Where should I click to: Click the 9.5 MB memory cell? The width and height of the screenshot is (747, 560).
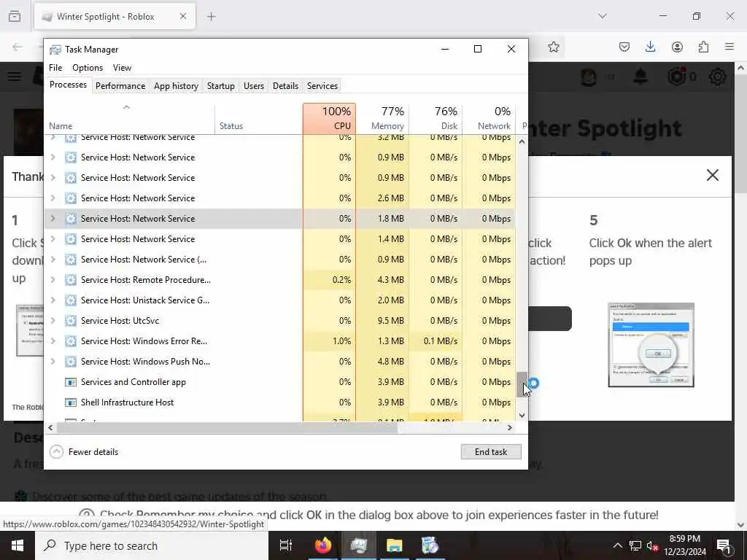pos(382,321)
